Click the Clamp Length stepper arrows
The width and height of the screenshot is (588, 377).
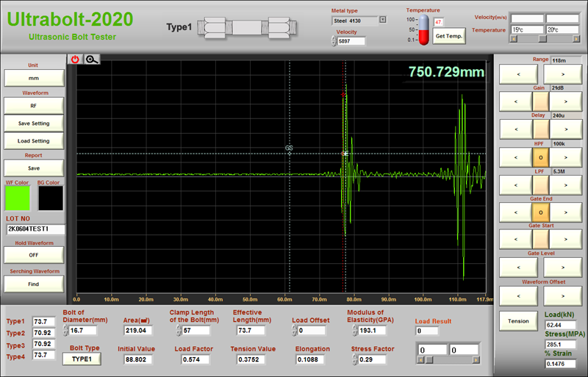(179, 330)
